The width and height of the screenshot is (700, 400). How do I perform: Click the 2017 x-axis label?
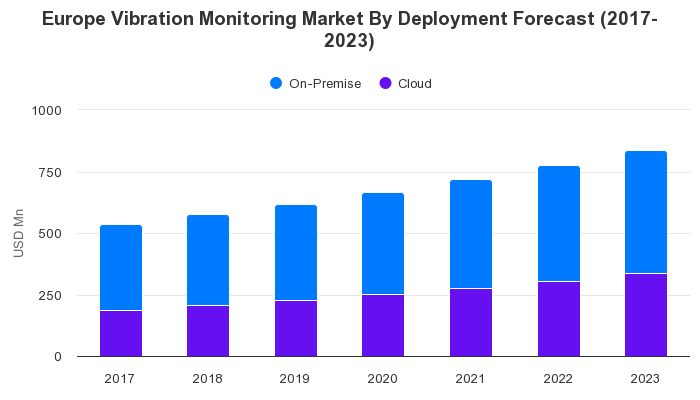pos(119,379)
